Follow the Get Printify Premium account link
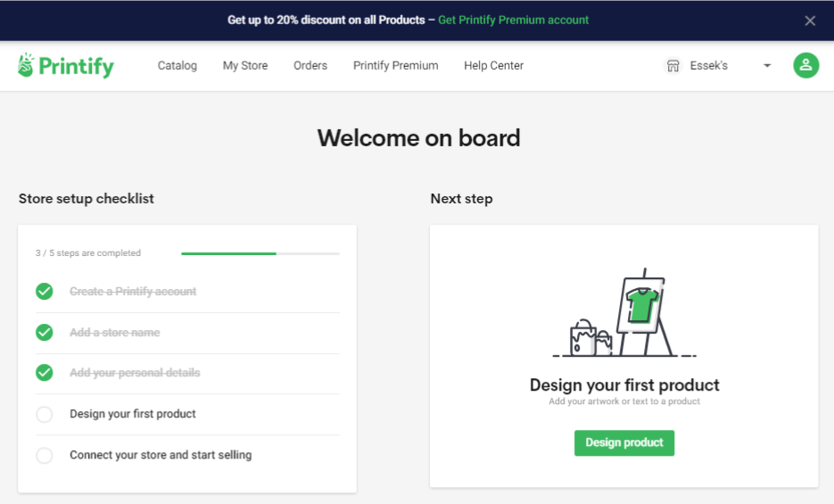The image size is (834, 504). (x=513, y=20)
